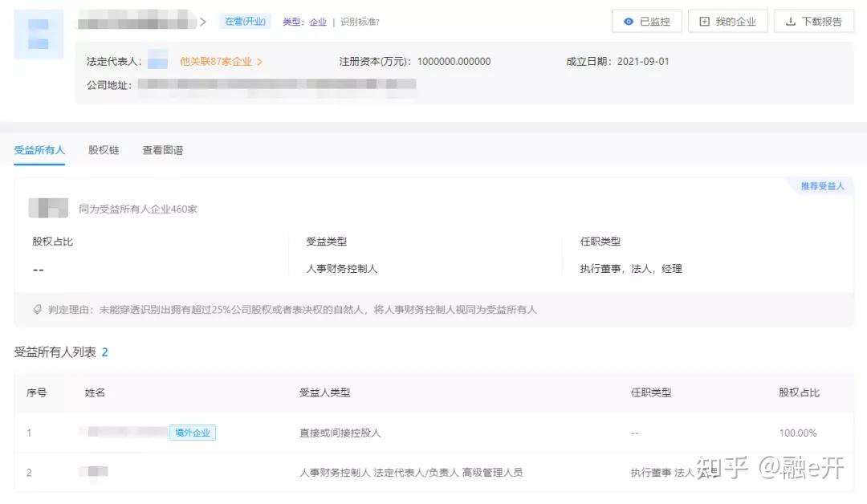Viewport: 867px width, 504px height.
Task: Click 成立日期 2021-09-01 value
Action: (x=643, y=61)
